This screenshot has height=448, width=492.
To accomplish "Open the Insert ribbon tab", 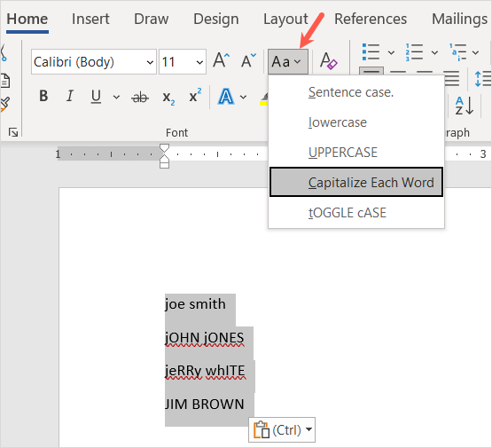I will [90, 20].
